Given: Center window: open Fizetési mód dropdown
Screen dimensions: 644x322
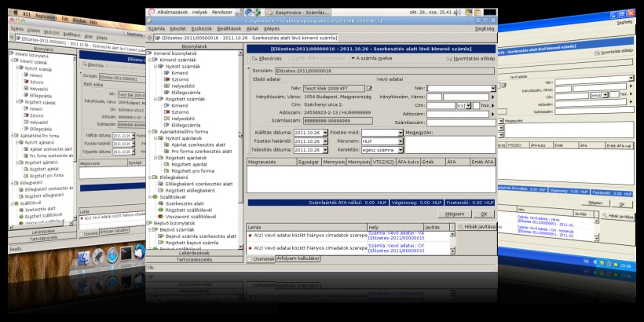Looking at the screenshot, I should tap(401, 133).
